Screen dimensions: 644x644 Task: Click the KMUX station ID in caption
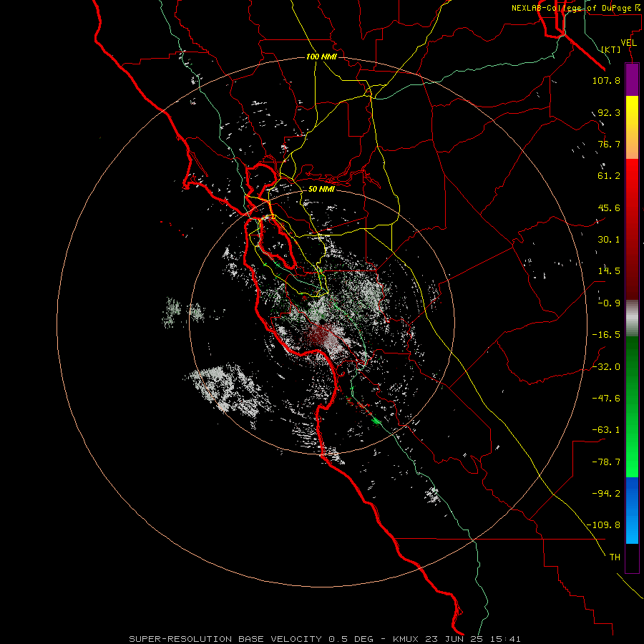point(405,639)
